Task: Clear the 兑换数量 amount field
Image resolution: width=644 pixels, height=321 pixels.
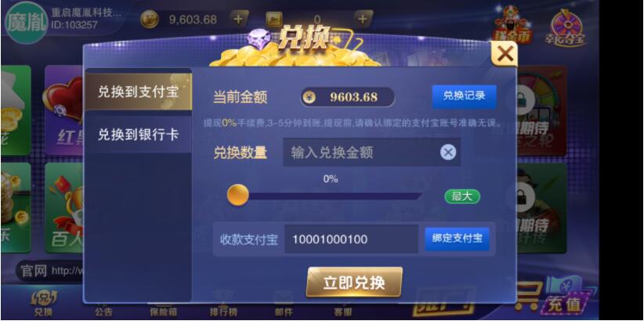Action: point(447,153)
